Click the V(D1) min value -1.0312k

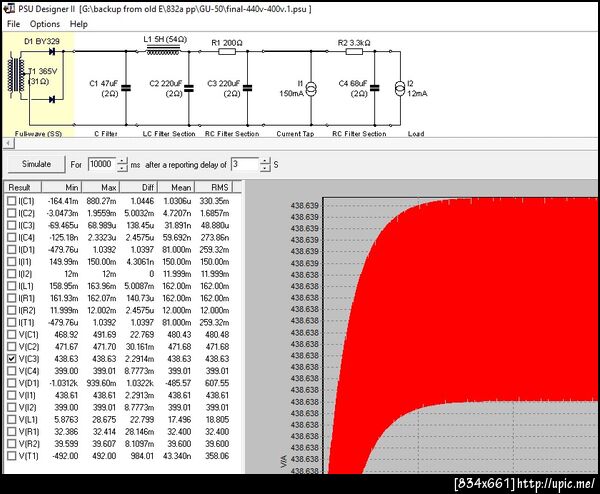point(64,383)
